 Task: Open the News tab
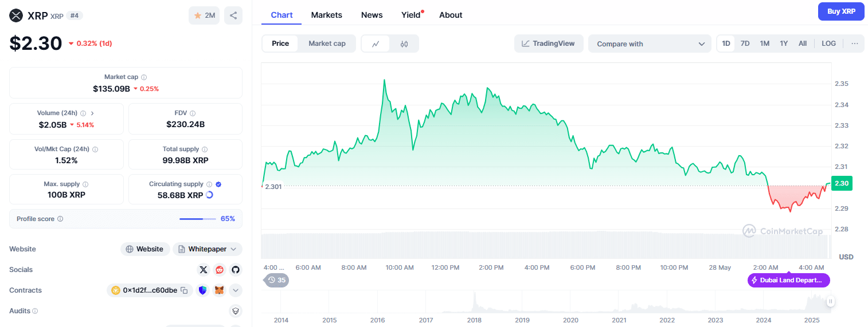pyautogui.click(x=372, y=15)
